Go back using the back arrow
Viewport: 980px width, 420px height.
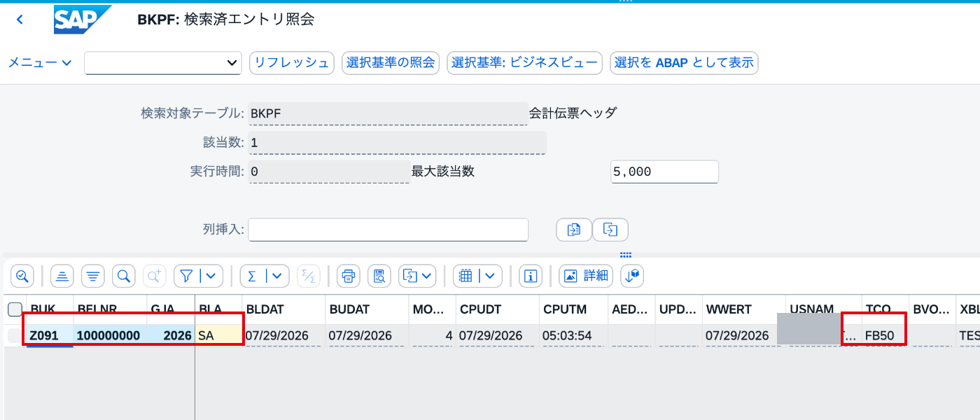20,20
